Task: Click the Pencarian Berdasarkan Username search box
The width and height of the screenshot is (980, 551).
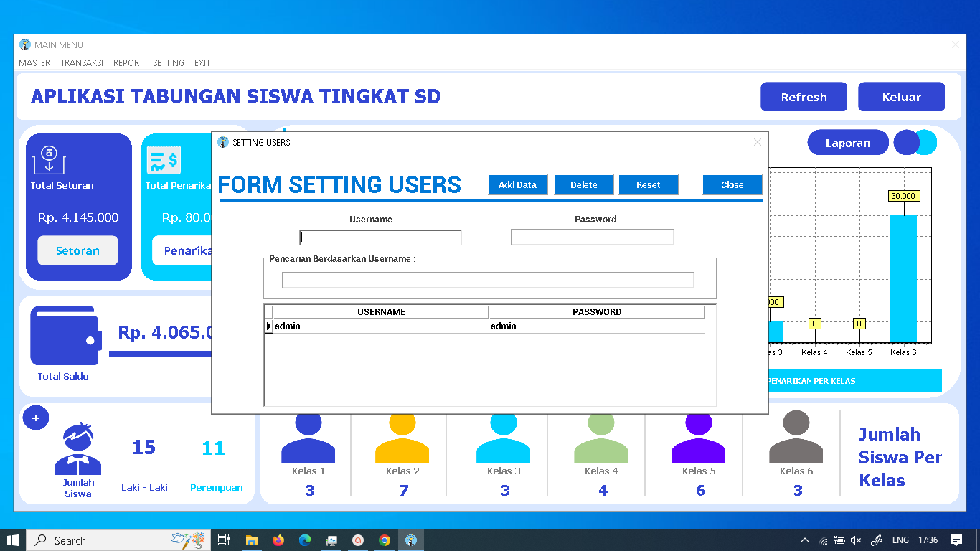Action: coord(488,280)
